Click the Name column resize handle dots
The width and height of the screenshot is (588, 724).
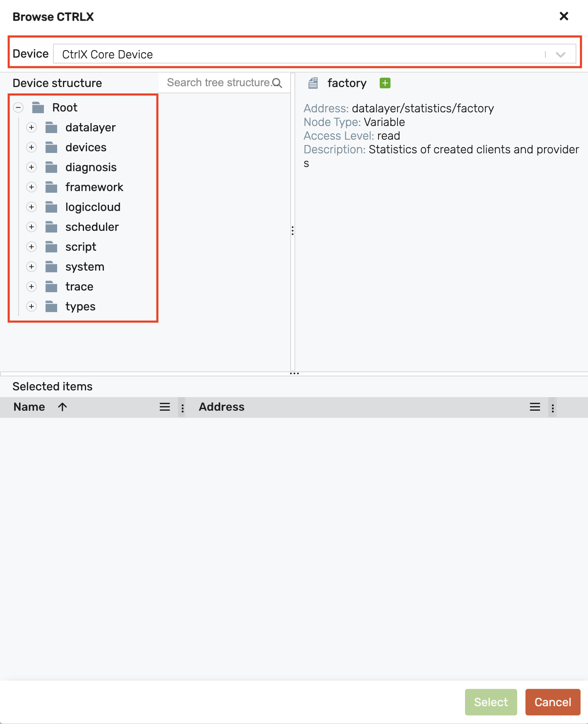182,408
